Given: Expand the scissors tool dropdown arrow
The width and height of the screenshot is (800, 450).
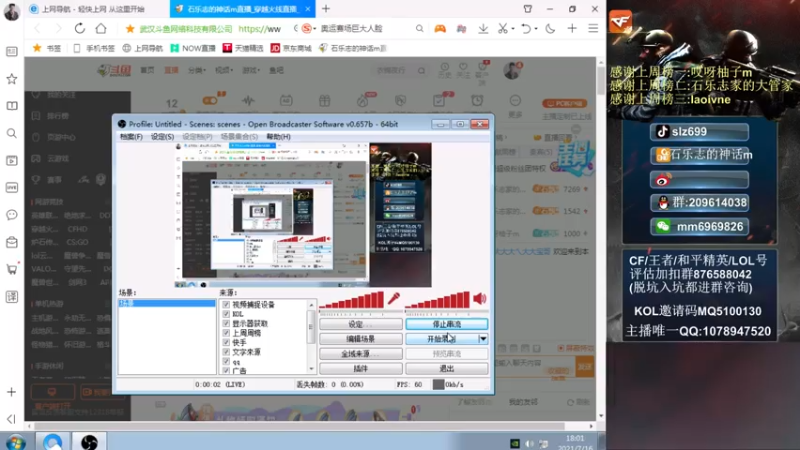Looking at the screenshot, I should coord(513,29).
